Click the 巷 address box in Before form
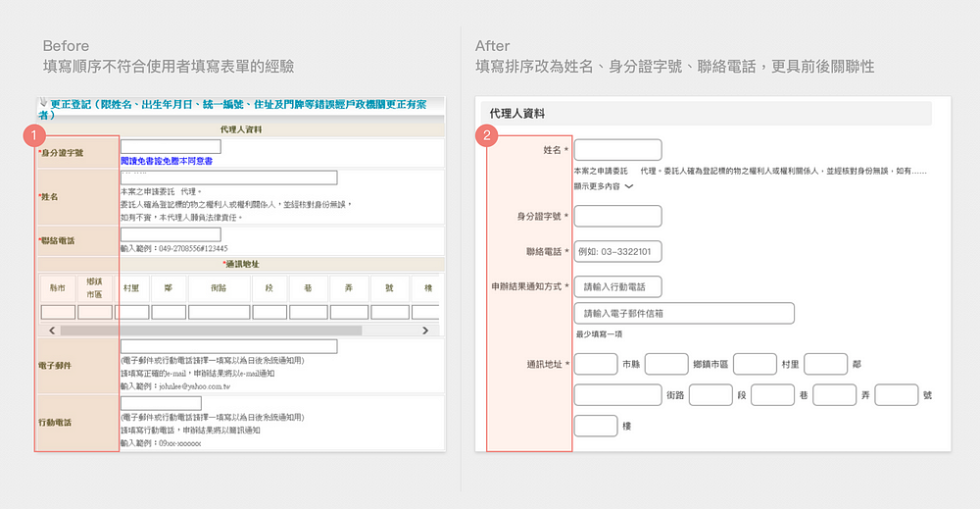The width and height of the screenshot is (980, 509). click(308, 312)
